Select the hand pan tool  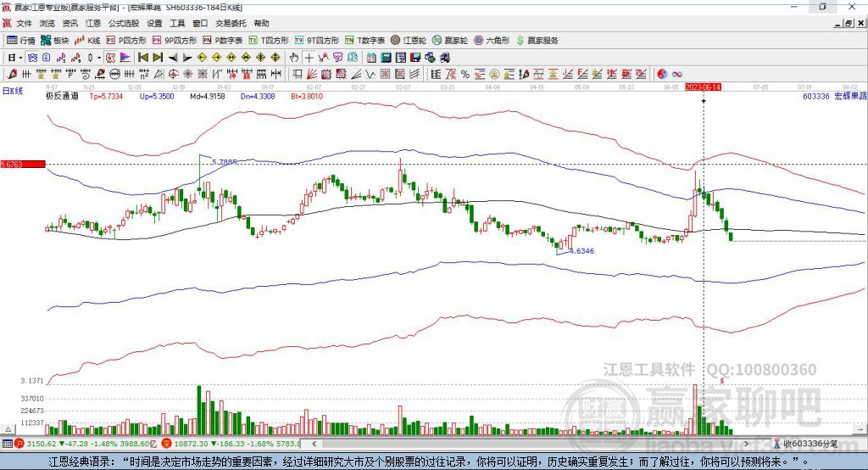click(x=294, y=58)
